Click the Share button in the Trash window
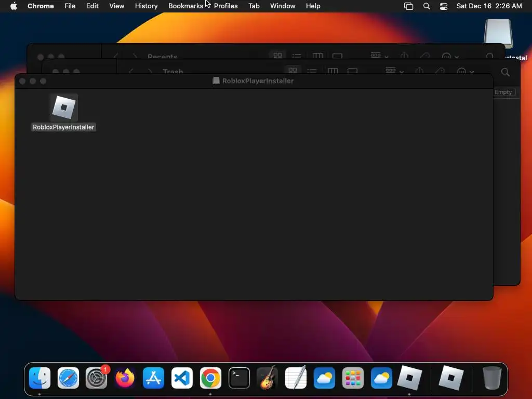This screenshot has width=532, height=399. [419, 71]
